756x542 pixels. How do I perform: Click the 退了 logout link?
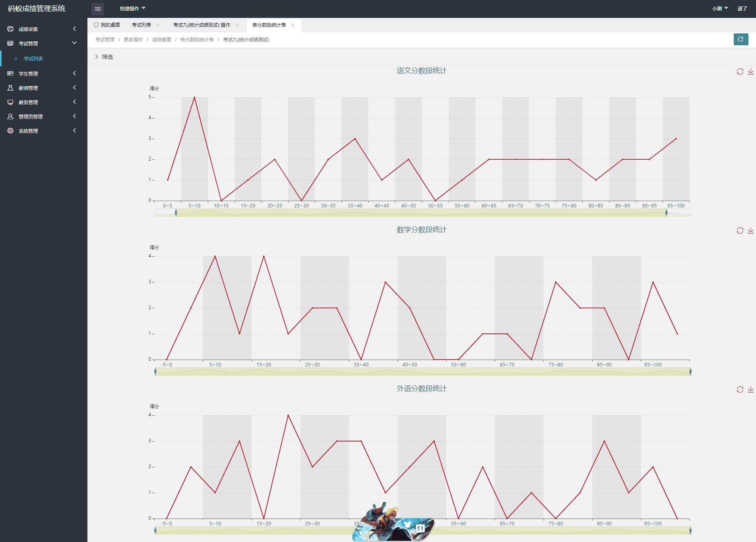pyautogui.click(x=742, y=8)
